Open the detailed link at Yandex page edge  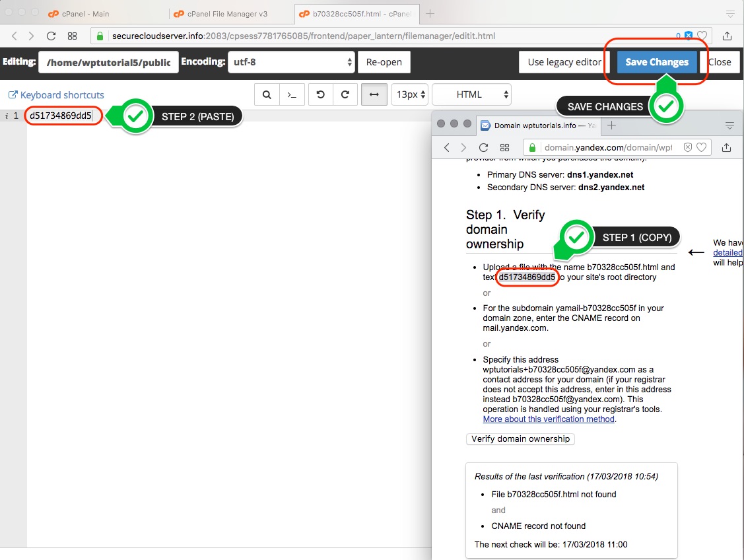tap(727, 253)
